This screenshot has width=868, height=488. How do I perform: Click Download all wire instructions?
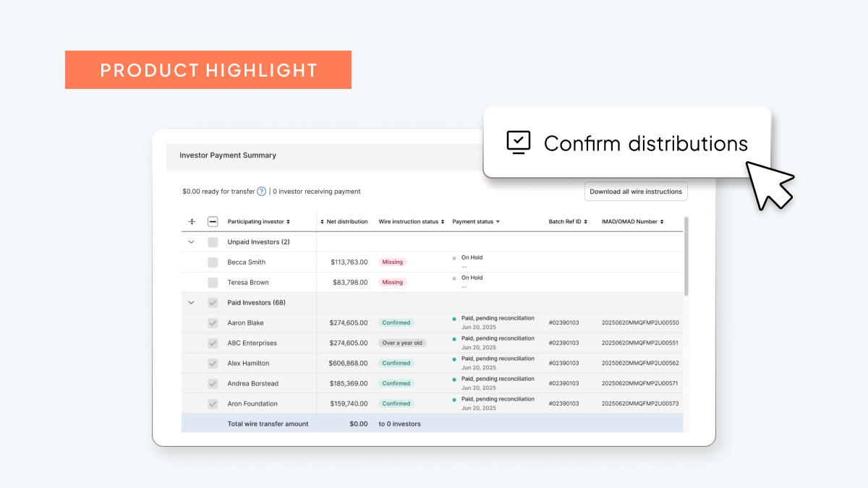[x=636, y=191]
